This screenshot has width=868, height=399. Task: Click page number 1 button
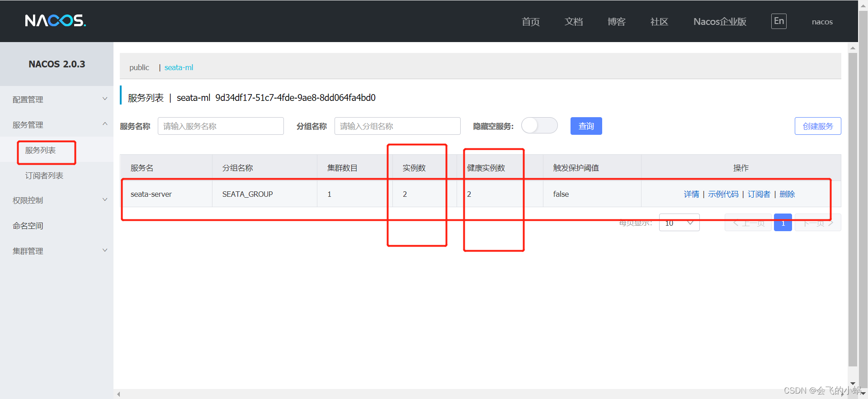[783, 223]
